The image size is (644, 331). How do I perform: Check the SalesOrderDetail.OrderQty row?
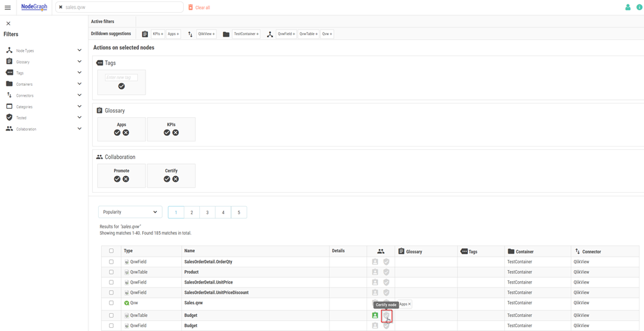111,262
